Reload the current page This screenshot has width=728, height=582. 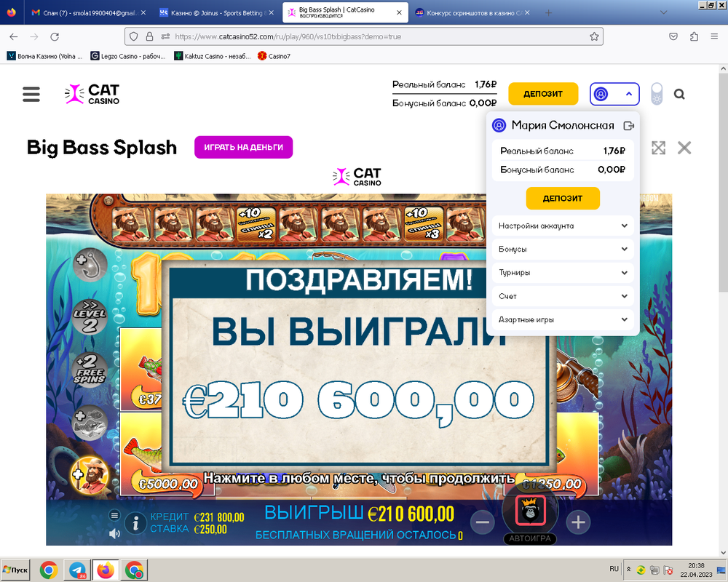pyautogui.click(x=55, y=36)
